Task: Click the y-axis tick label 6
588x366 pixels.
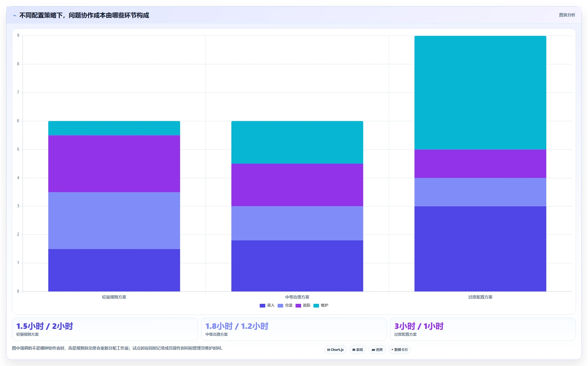Action: 18,121
